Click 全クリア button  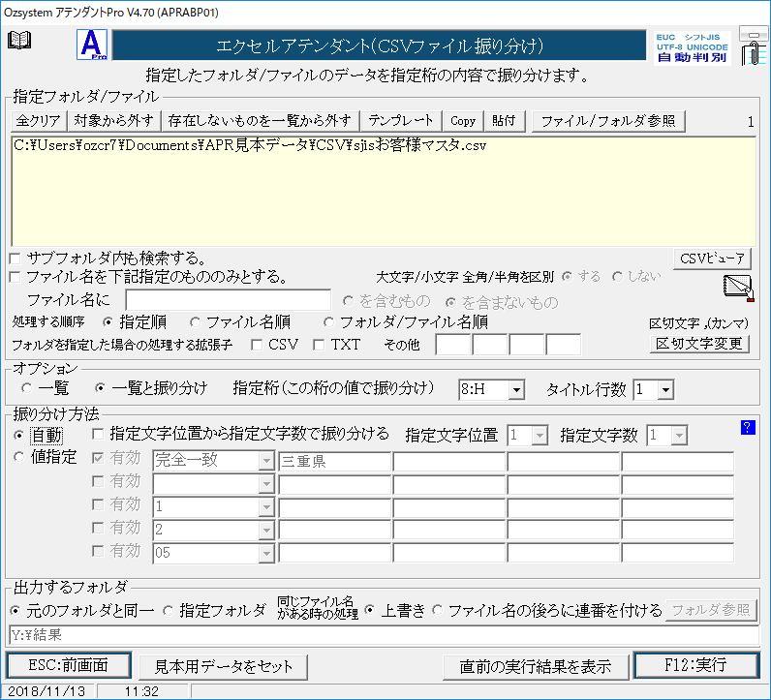pos(38,121)
